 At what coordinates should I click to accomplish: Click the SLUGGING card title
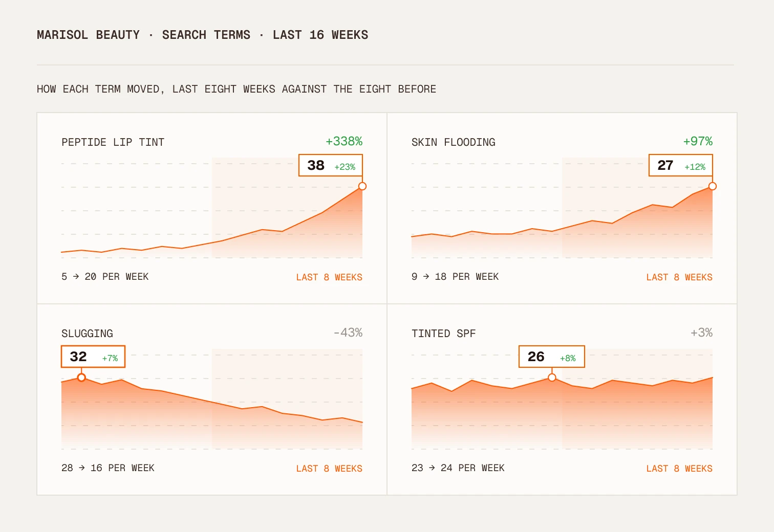coord(87,334)
